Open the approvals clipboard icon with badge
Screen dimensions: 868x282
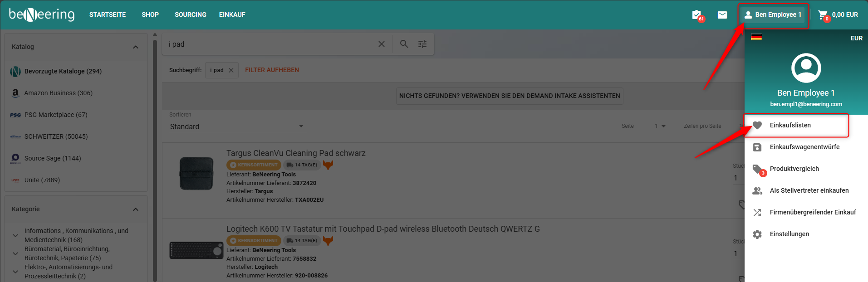[697, 15]
